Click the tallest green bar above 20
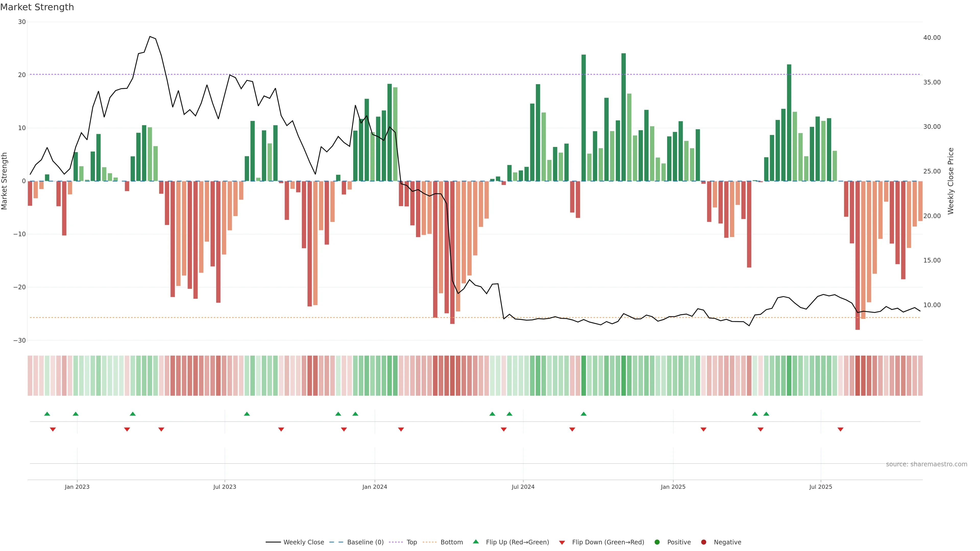Screen dimensions: 980x551 623,114
